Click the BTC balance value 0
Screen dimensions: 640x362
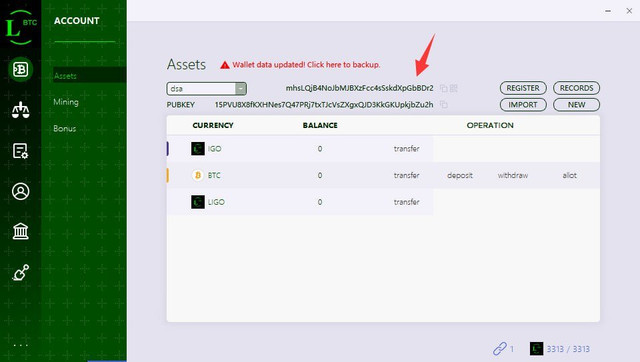[320, 175]
